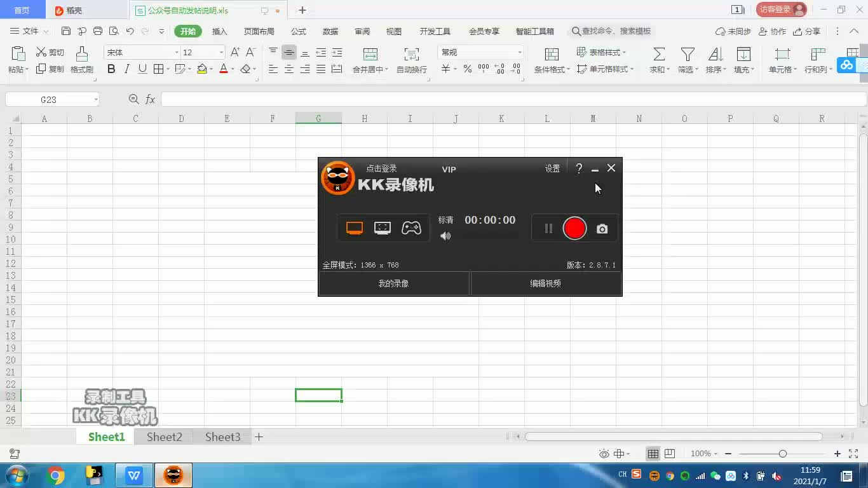
Task: Open 设置 in KK recorder
Action: (552, 168)
